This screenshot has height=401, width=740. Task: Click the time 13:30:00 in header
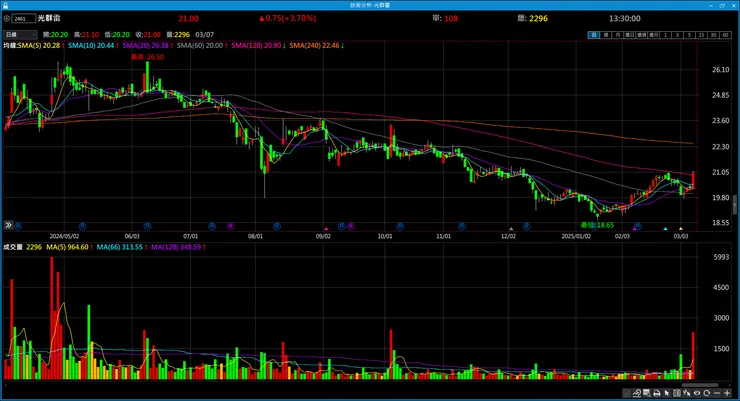pos(624,18)
